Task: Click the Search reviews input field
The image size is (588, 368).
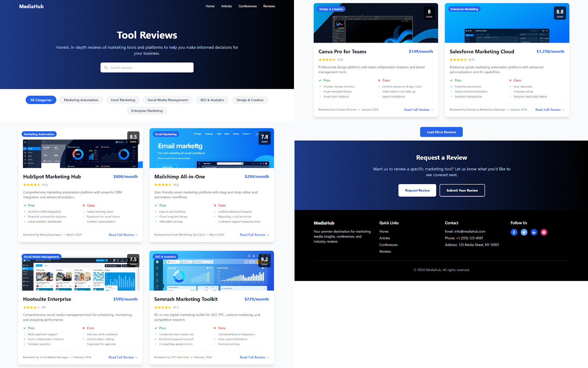Action: coord(147,68)
